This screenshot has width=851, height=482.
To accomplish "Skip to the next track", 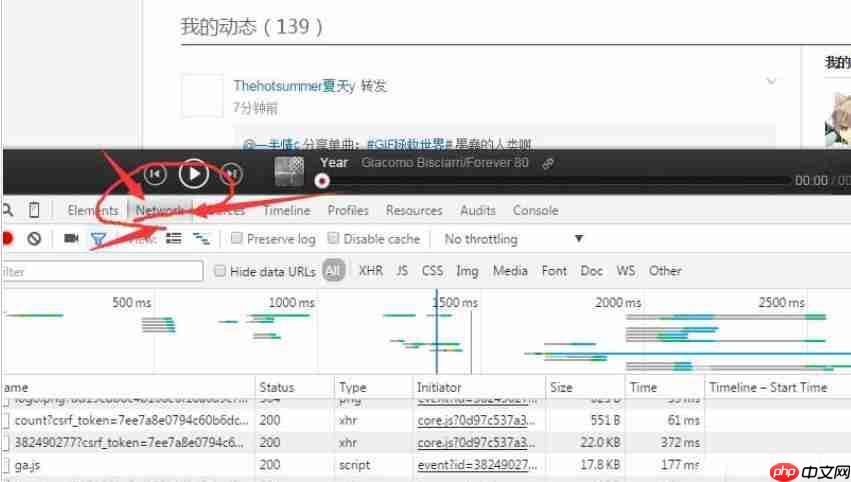I will [x=231, y=174].
